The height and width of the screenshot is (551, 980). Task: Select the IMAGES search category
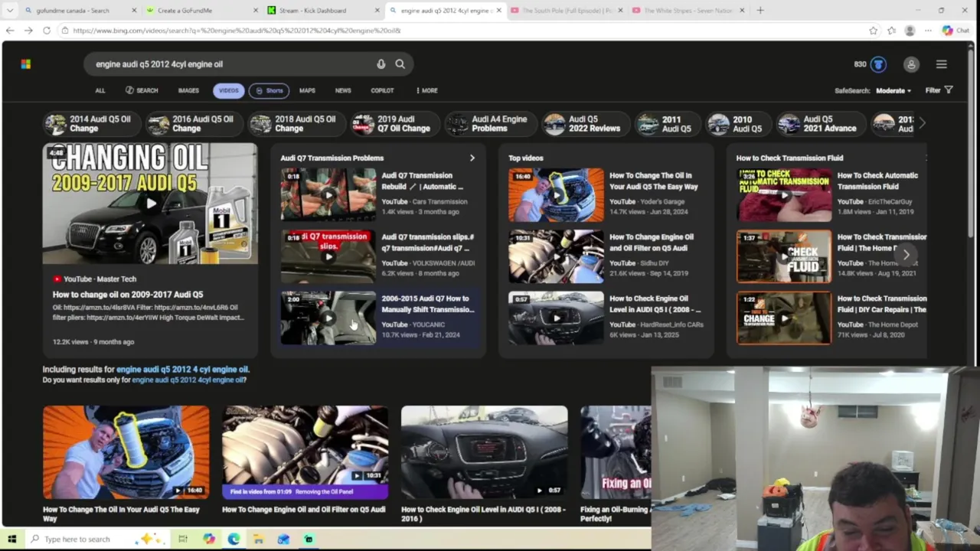[x=188, y=90]
